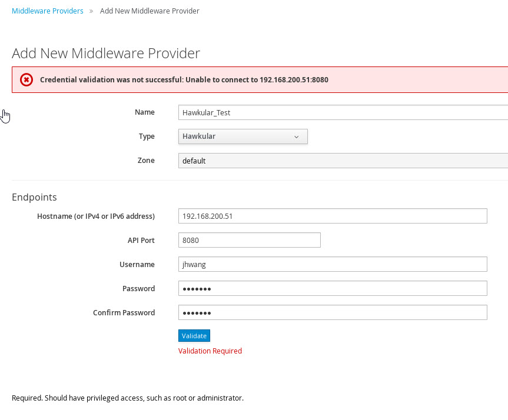Focus the Password input field
The image size is (508, 420).
[333, 288]
